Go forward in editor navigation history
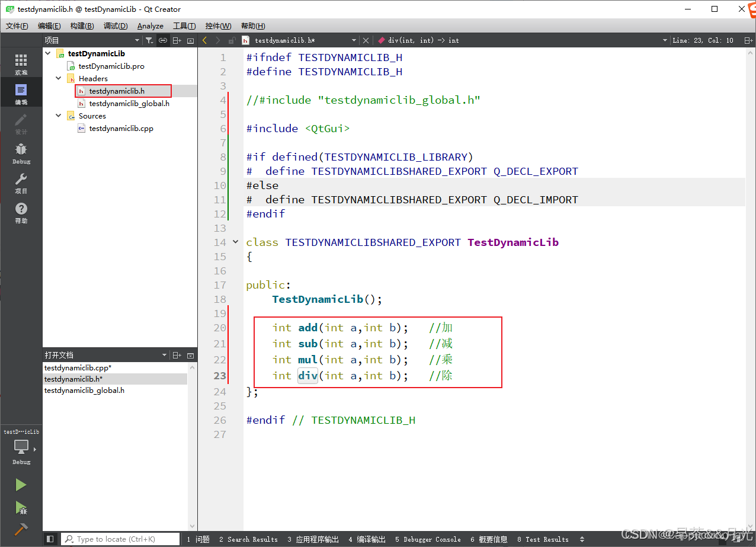This screenshot has width=756, height=547. (218, 40)
